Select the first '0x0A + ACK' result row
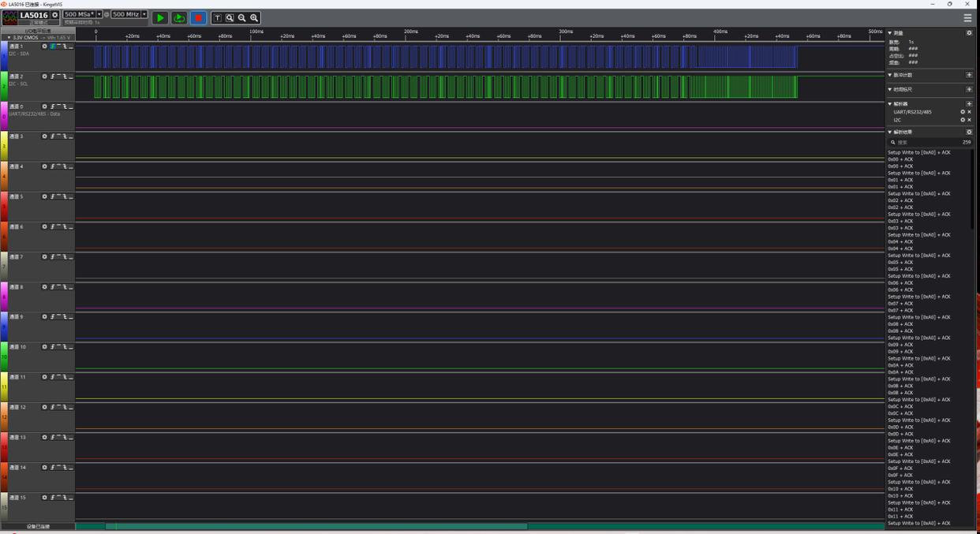The width and height of the screenshot is (980, 534). [900, 365]
